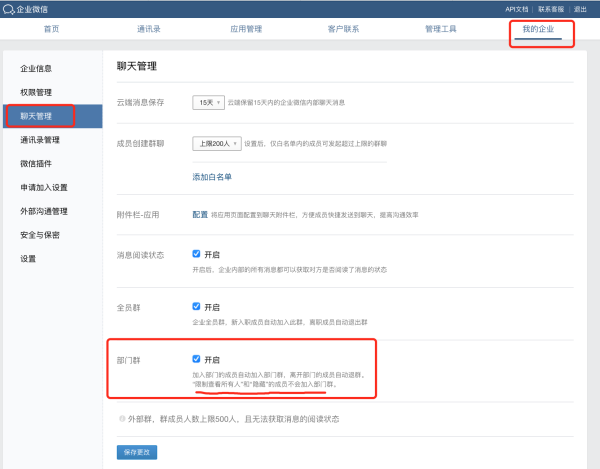This screenshot has width=600, height=469.
Task: Open 应用管理 tab
Action: tap(246, 30)
